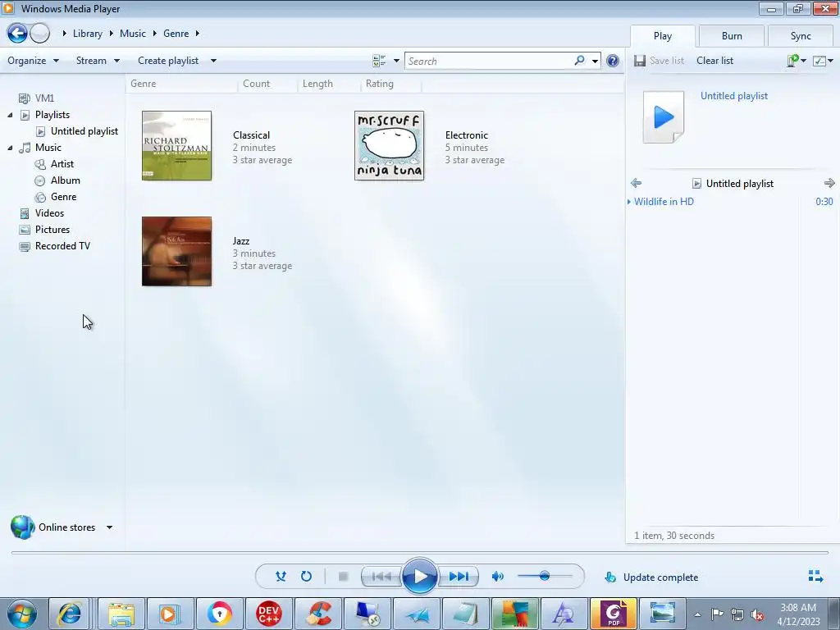840x630 pixels.
Task: Open the search options dropdown arrow
Action: coord(595,61)
